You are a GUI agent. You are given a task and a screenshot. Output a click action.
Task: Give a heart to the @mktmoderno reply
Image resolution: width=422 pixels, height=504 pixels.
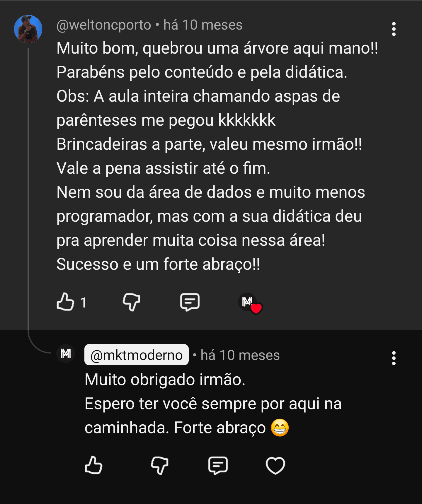click(x=275, y=465)
